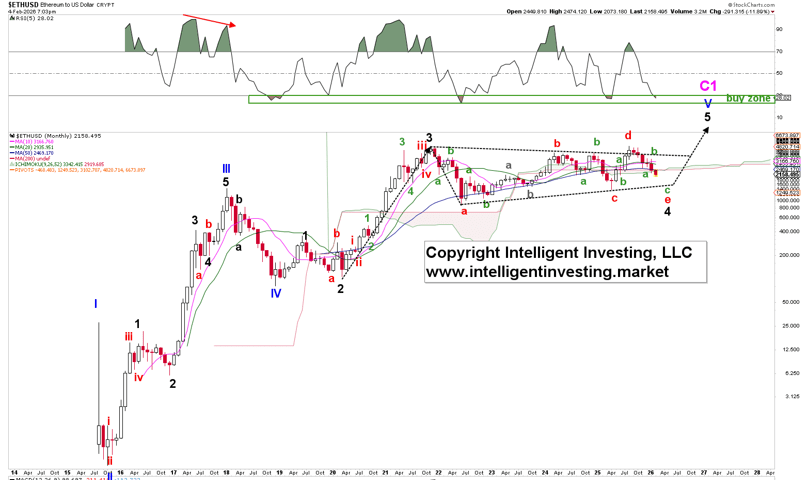
Task: Click the red divergence arrow above RSI
Action: point(208,20)
